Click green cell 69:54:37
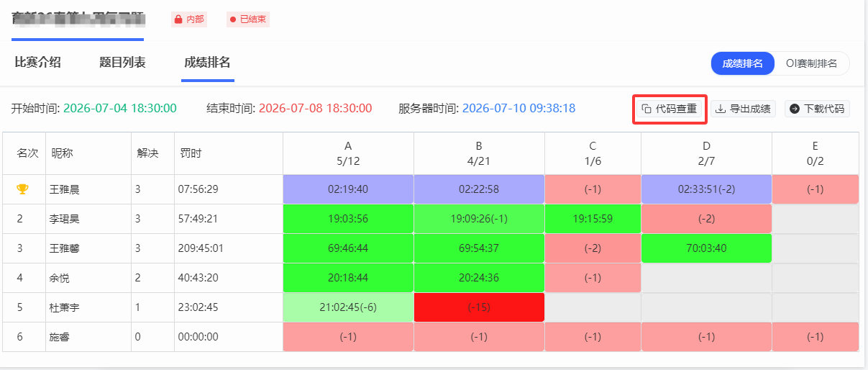The height and width of the screenshot is (370, 868). [479, 248]
